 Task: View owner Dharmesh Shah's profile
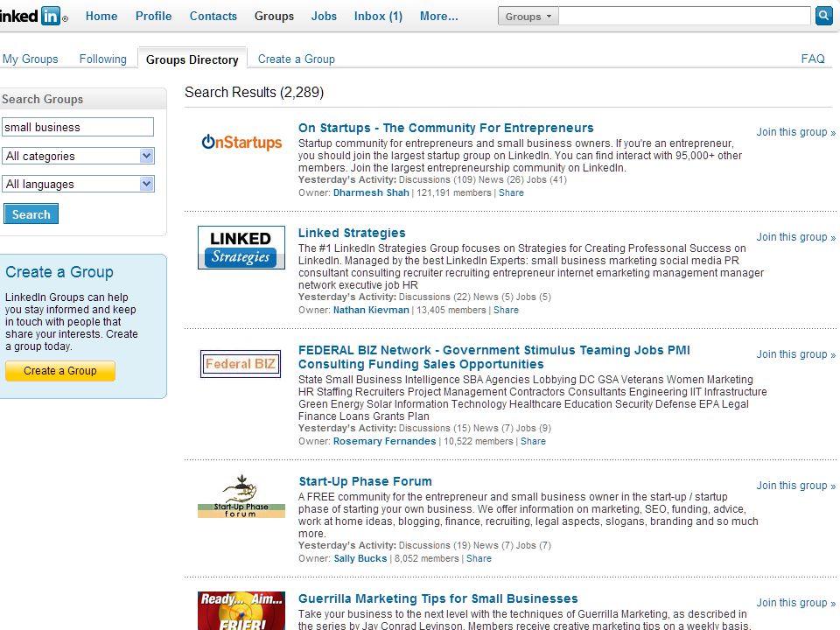tap(371, 192)
